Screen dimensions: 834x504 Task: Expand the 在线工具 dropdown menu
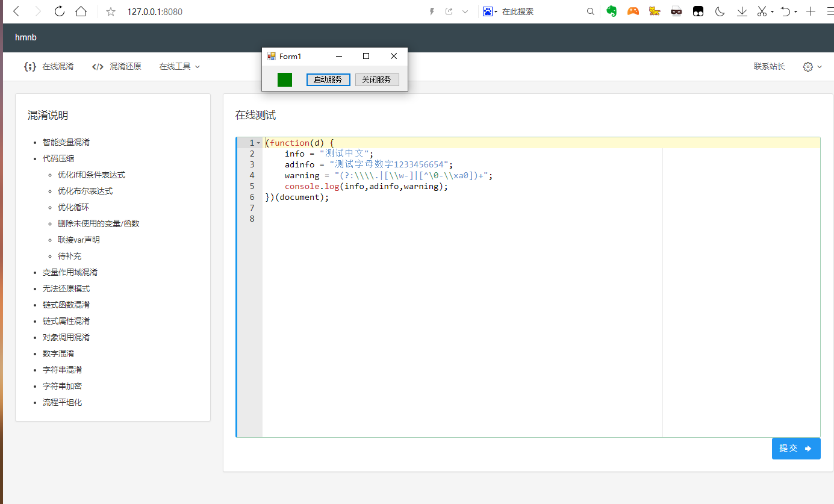179,67
